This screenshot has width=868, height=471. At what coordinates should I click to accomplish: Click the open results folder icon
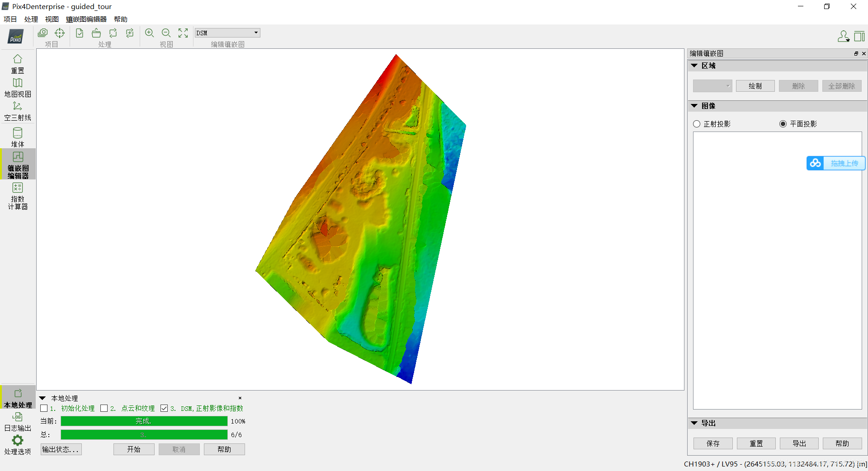(x=96, y=33)
